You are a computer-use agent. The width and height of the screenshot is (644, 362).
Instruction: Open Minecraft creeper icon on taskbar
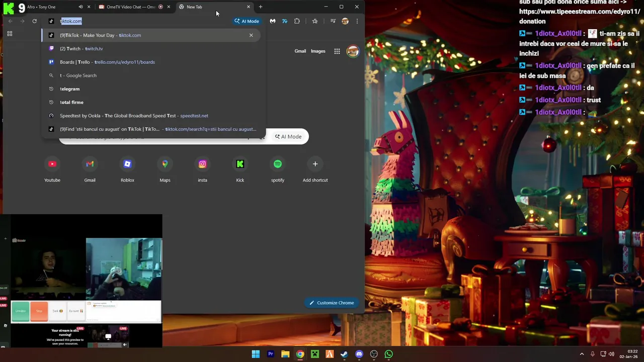(x=315, y=354)
